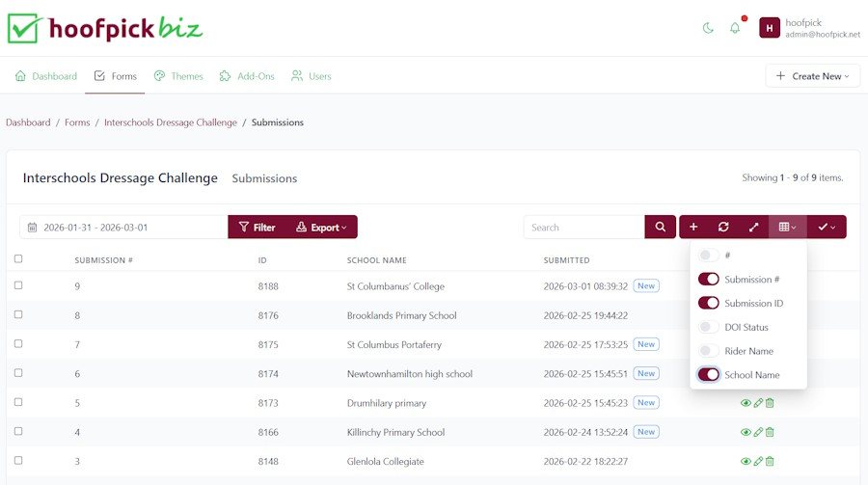Edit submission 4 Killinchy Primary School

(758, 432)
